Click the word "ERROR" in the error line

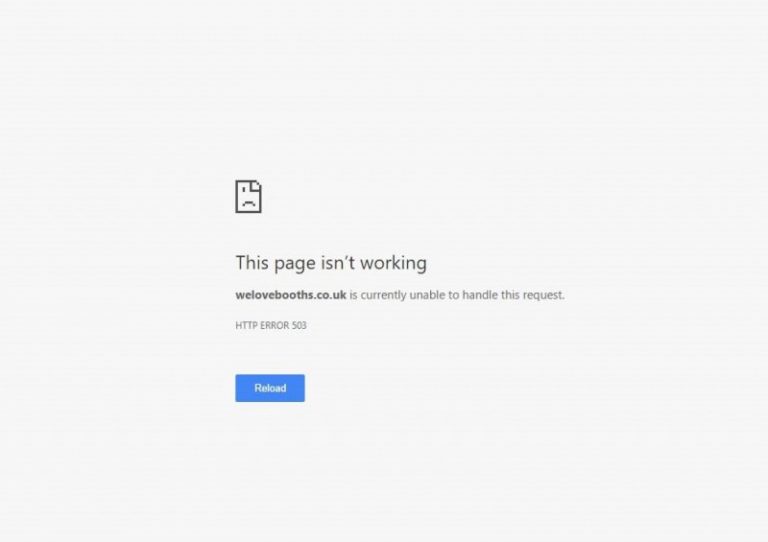click(275, 326)
